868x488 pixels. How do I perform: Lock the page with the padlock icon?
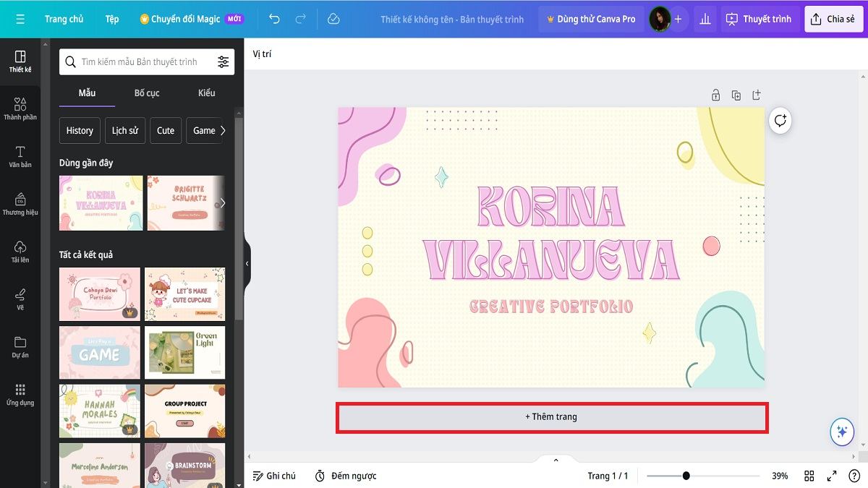pos(715,95)
